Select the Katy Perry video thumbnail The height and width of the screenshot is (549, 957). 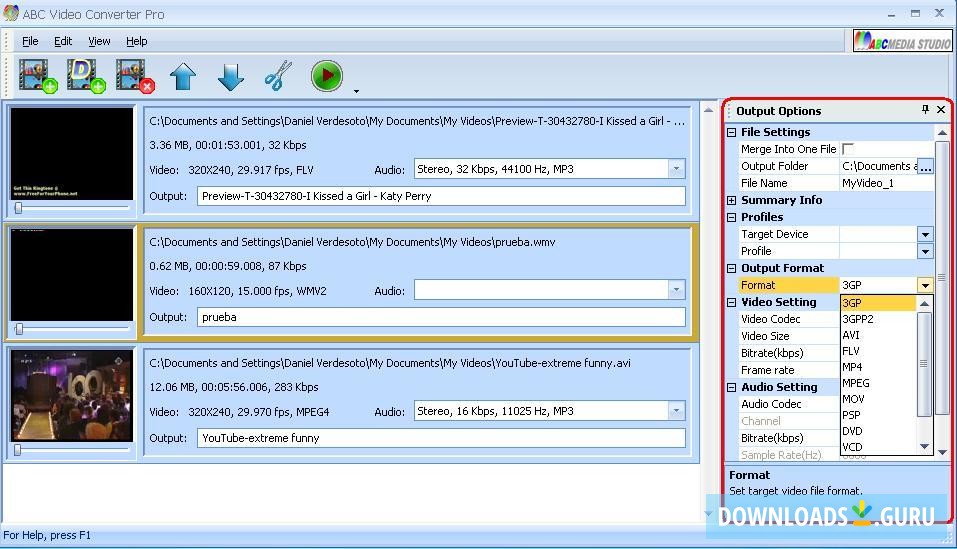(x=71, y=154)
